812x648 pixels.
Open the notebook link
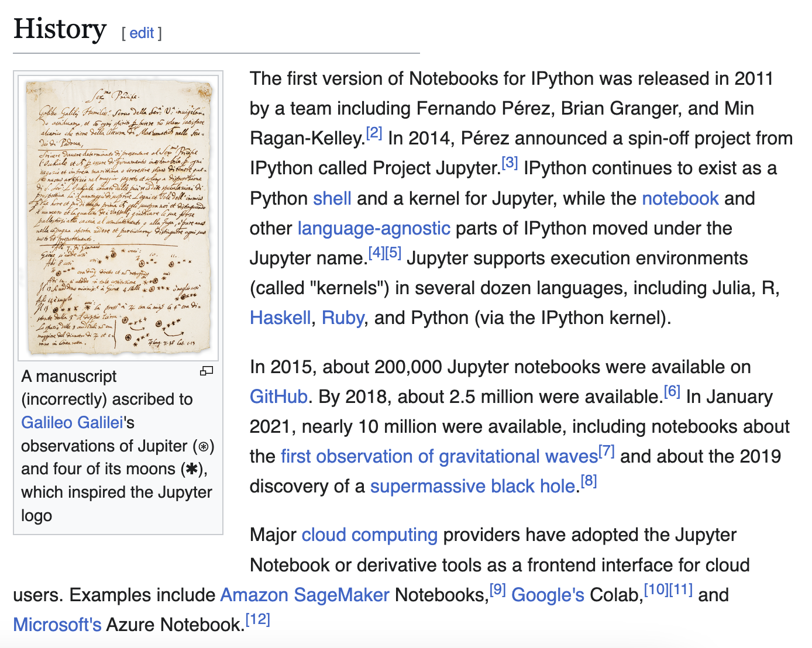point(680,198)
